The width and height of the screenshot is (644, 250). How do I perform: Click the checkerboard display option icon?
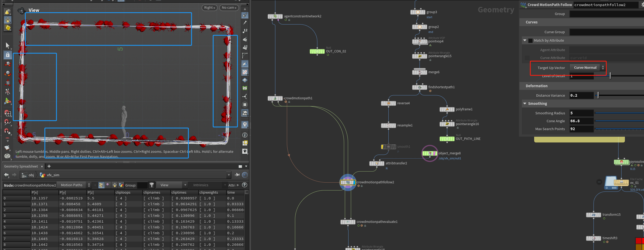[245, 72]
